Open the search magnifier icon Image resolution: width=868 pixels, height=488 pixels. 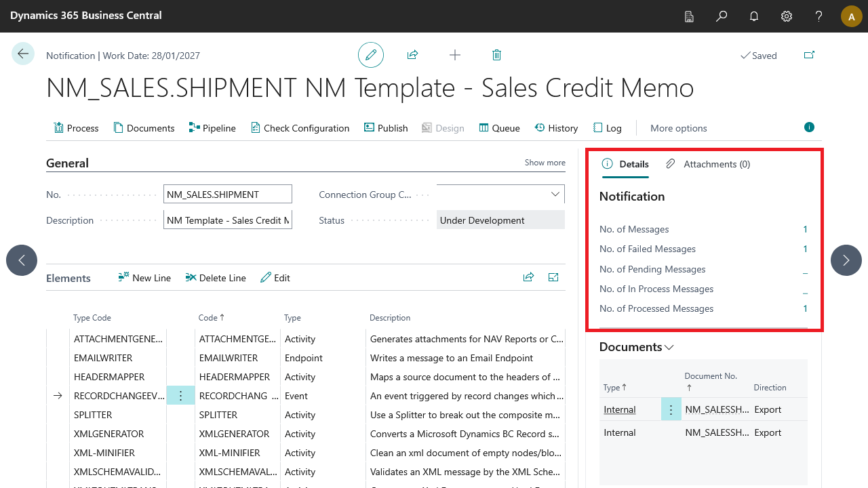point(722,16)
